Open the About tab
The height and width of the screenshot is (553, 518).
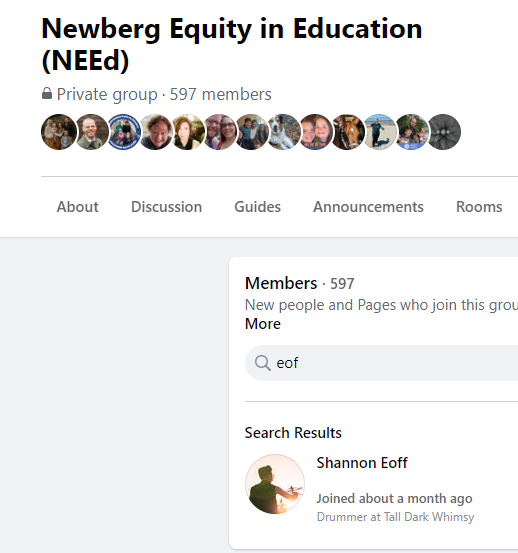tap(78, 207)
